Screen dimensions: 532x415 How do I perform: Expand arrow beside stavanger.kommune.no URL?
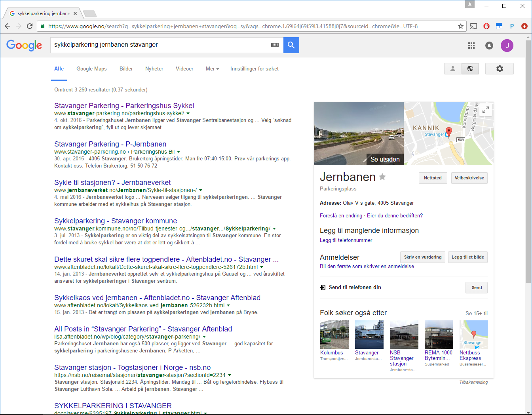274,229
